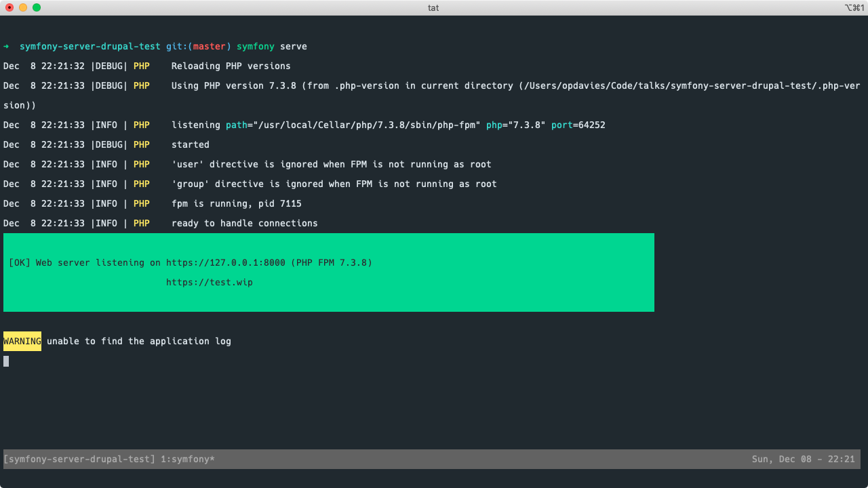Viewport: 868px width, 488px height.
Task: Open the https://test.wip link
Action: pos(210,283)
